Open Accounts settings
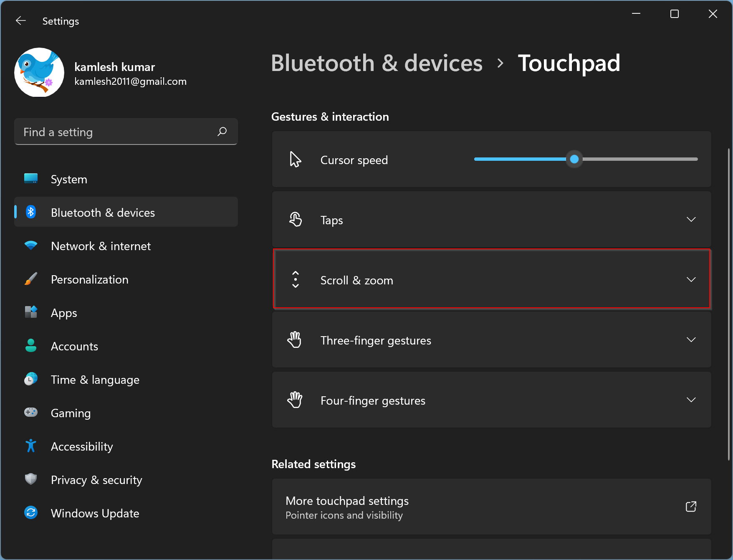 tap(126, 346)
